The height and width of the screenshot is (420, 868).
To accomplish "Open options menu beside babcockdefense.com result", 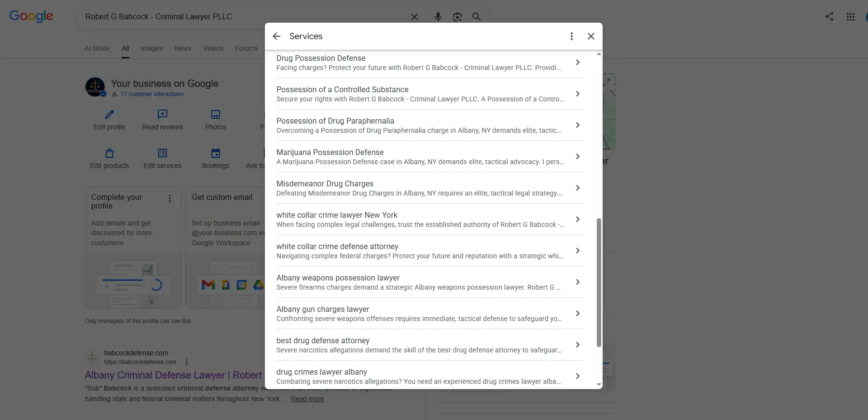I will [187, 362].
